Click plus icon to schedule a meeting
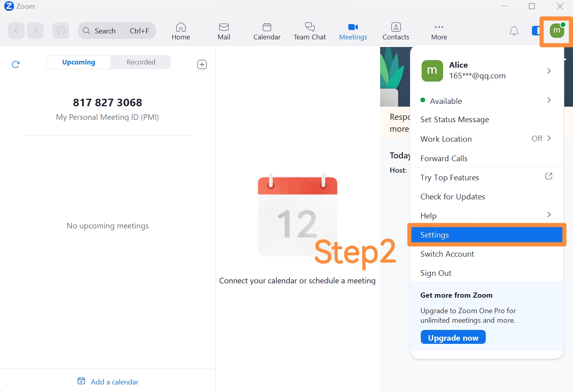Image resolution: width=573 pixels, height=392 pixels. tap(202, 64)
